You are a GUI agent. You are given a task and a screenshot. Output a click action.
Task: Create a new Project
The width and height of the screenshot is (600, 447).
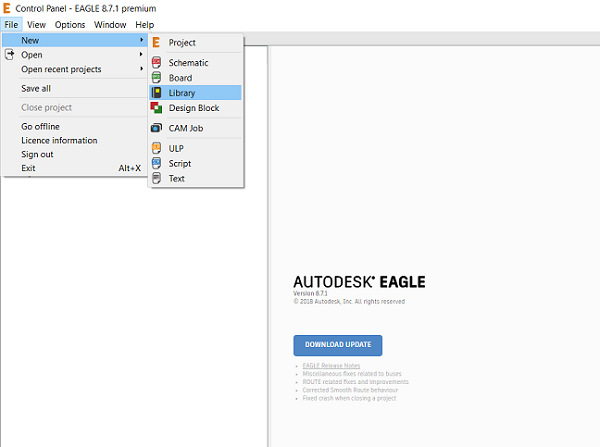196,42
